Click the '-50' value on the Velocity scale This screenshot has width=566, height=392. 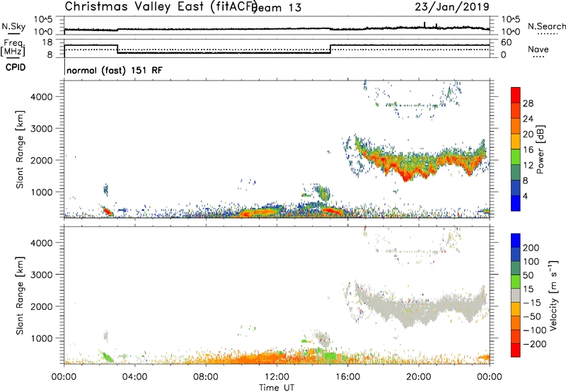532,316
